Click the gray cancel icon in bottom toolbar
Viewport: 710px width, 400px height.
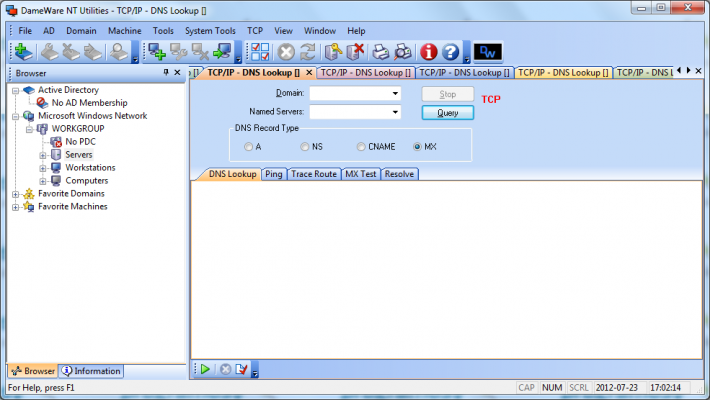(225, 369)
